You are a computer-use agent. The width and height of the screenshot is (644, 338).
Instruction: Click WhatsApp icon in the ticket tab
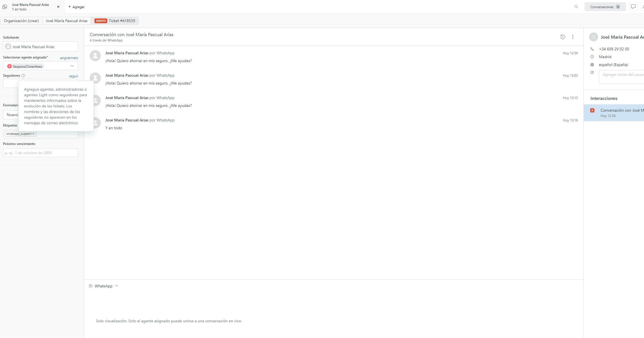pyautogui.click(x=5, y=7)
